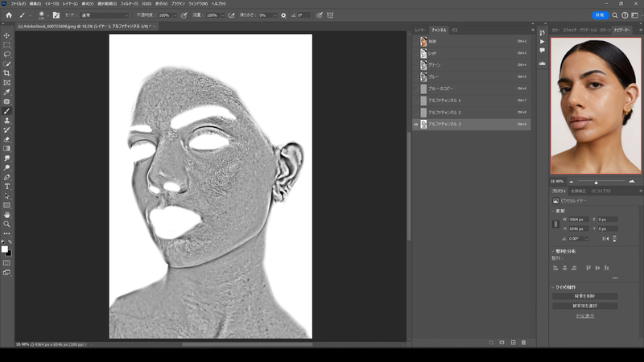Click the 被写体を選択 button
The image size is (644, 362).
(x=584, y=306)
